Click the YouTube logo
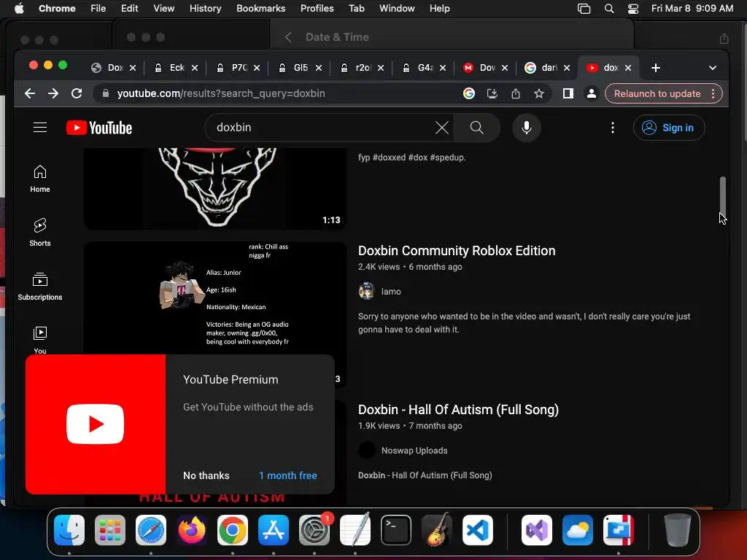Image resolution: width=747 pixels, height=560 pixels. pos(99,128)
